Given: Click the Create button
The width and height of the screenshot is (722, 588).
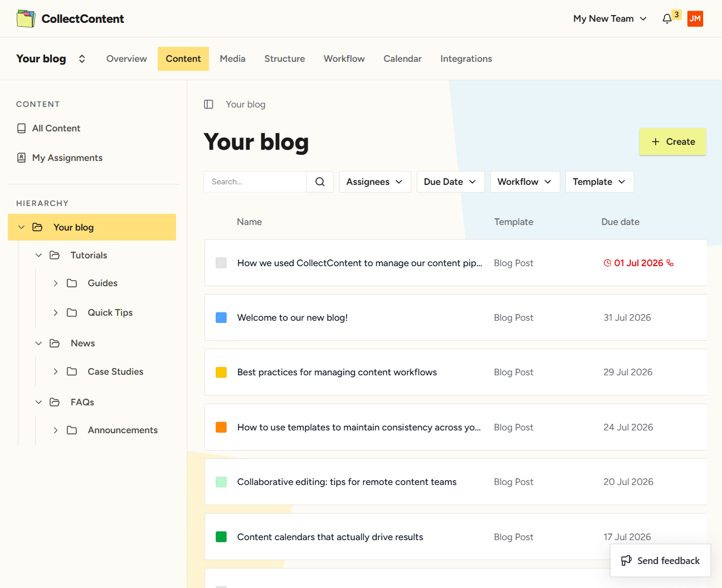Looking at the screenshot, I should (672, 141).
